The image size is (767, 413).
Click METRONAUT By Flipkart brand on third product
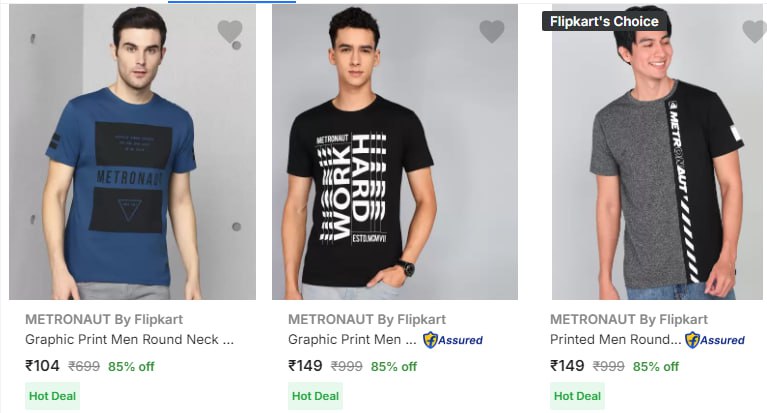pos(629,320)
